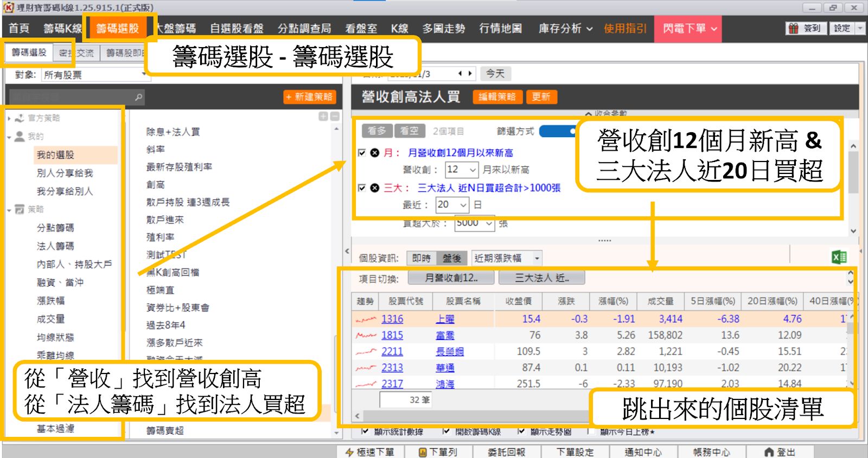This screenshot has height=458, width=868.
Task: Open 行情地圖 from the menu bar
Action: point(500,28)
